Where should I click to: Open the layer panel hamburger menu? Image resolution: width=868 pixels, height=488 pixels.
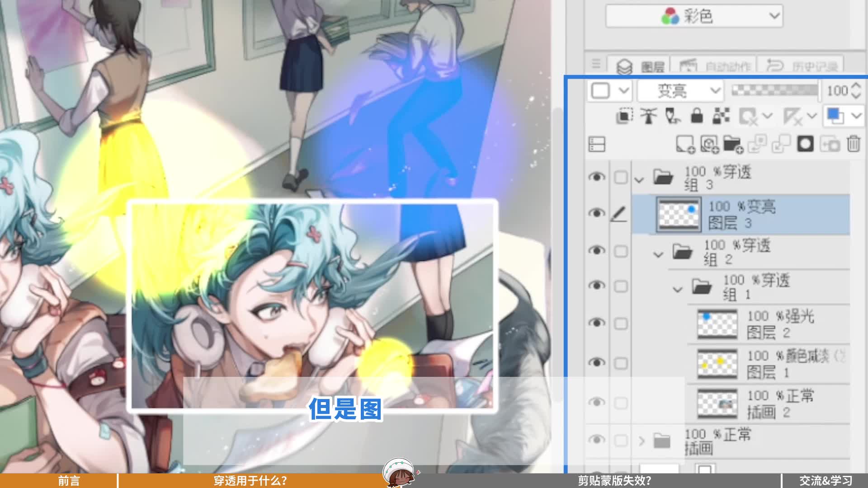point(596,64)
